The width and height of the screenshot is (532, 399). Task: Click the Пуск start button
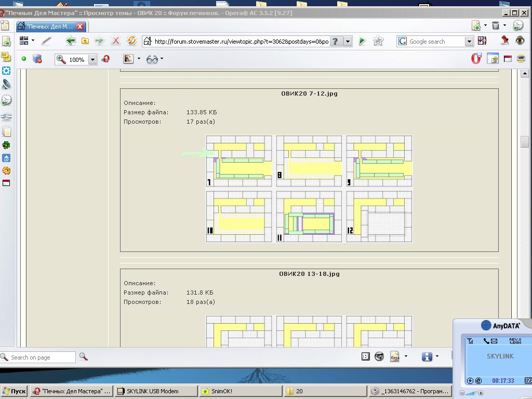15,391
